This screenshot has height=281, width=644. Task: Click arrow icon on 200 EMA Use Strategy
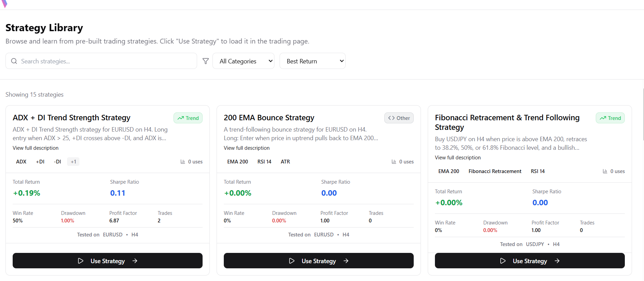[346, 261]
